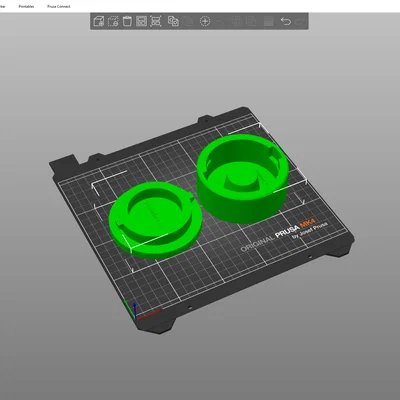Select the green lid model
Viewport: 400px width, 400px height.
tap(155, 220)
